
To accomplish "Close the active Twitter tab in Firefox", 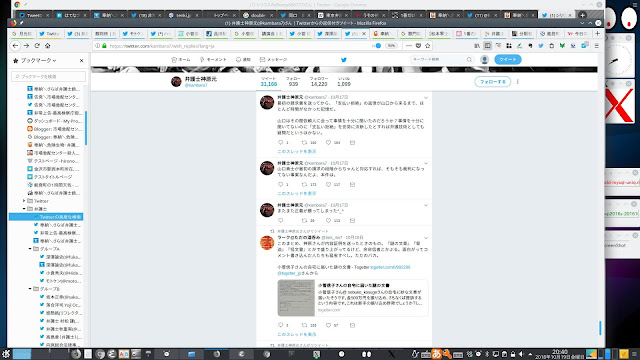I will [x=364, y=34].
